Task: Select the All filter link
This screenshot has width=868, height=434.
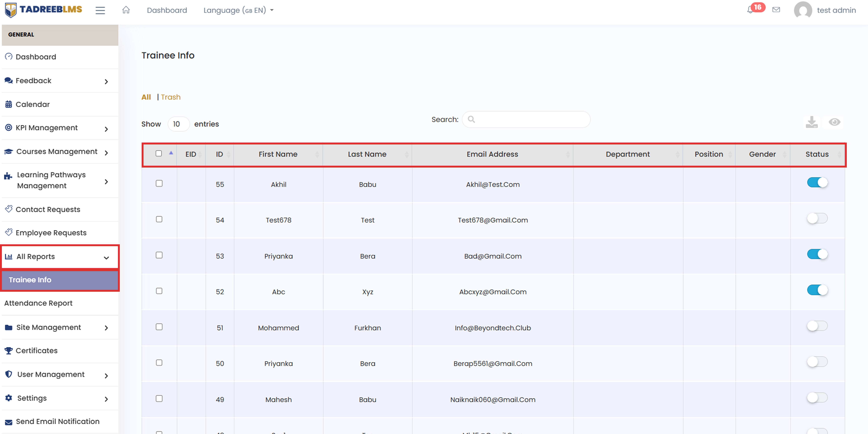Action: pos(146,97)
